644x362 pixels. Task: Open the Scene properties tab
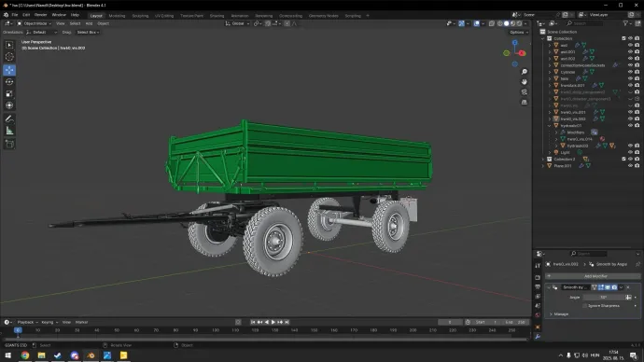click(x=538, y=306)
